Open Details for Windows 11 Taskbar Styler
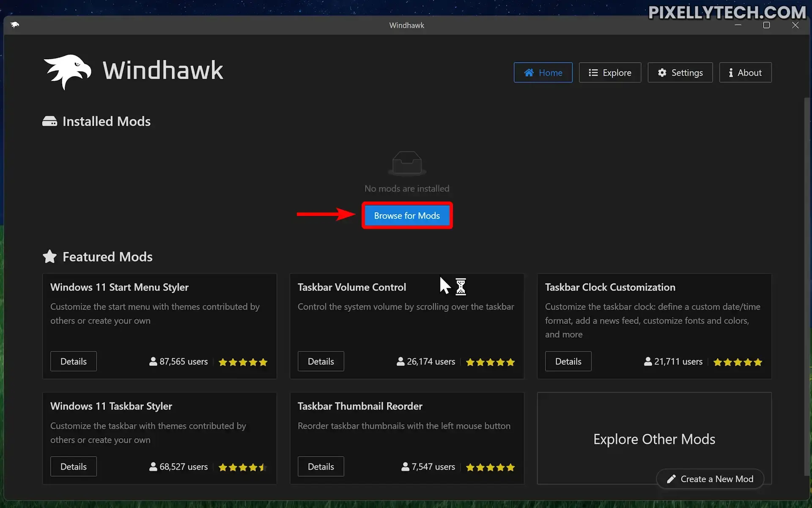This screenshot has height=508, width=812. point(74,467)
